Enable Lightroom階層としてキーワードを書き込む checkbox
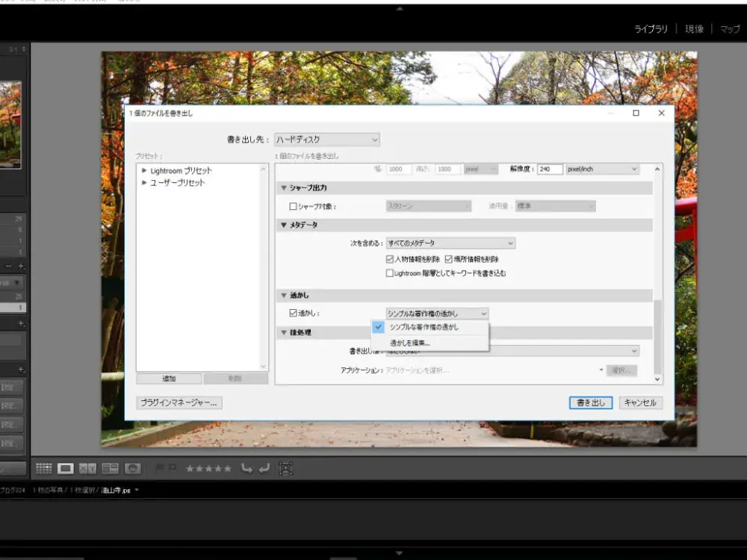Screen dimensions: 747x560 tap(390, 273)
